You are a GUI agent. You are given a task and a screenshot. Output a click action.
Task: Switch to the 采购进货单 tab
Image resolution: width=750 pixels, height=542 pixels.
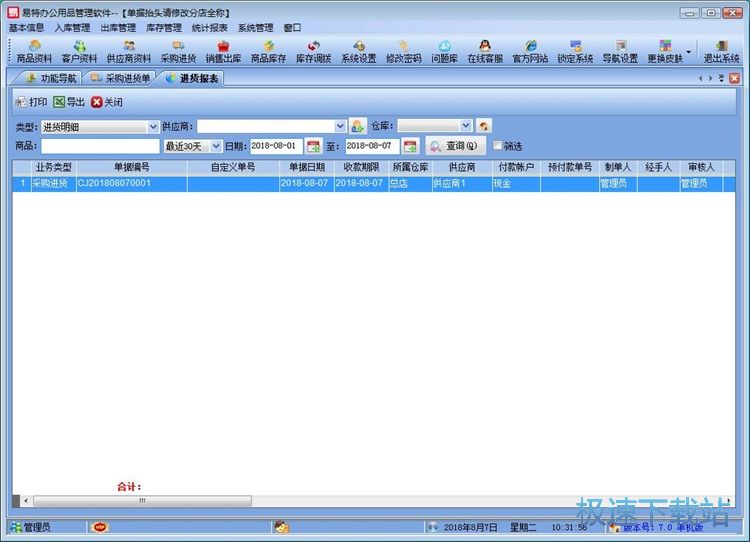click(121, 78)
